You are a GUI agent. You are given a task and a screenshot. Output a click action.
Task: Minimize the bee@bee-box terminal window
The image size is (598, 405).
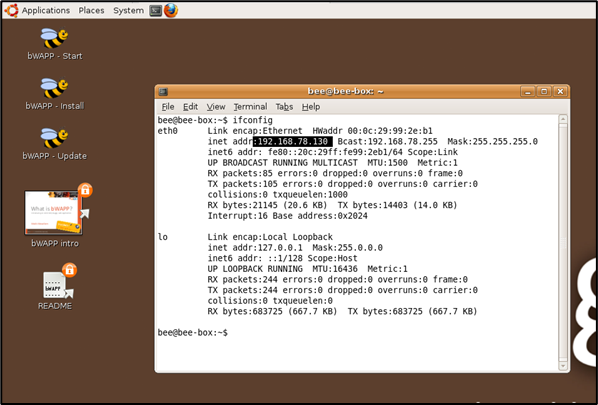pyautogui.click(x=528, y=92)
